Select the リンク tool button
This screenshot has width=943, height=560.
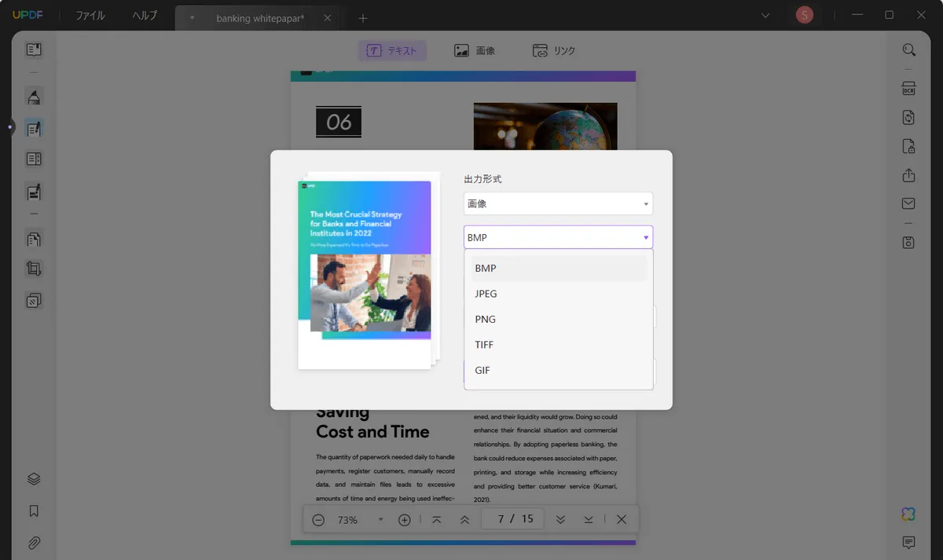click(554, 51)
